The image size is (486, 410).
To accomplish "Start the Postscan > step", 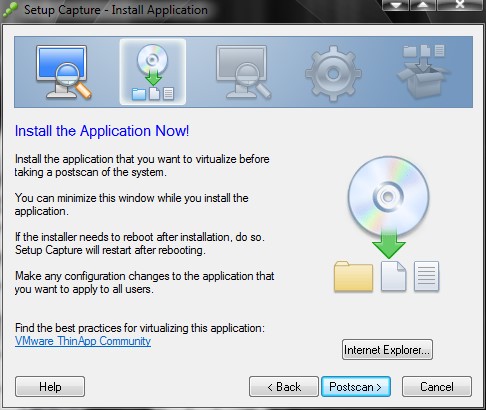I will point(356,387).
